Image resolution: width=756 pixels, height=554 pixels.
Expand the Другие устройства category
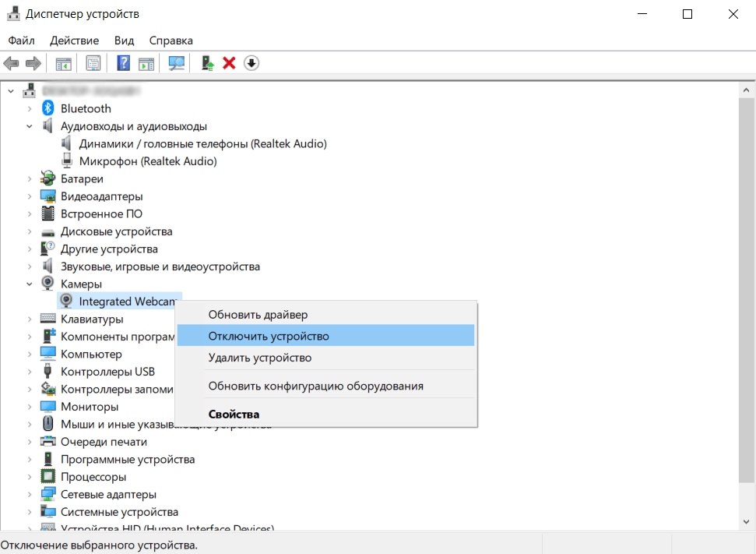coord(30,249)
